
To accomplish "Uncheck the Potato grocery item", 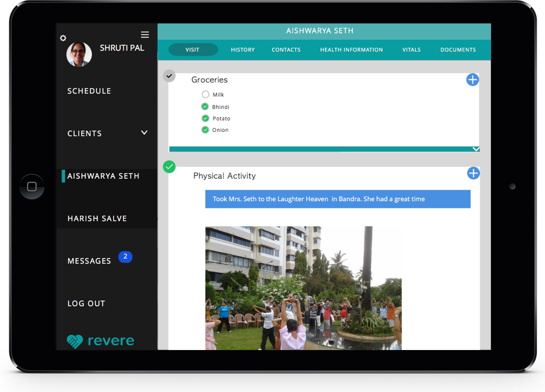I will [x=205, y=118].
